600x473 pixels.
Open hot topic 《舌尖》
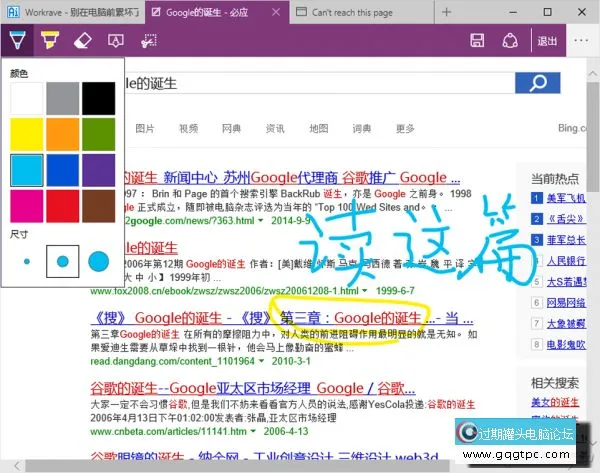(566, 219)
